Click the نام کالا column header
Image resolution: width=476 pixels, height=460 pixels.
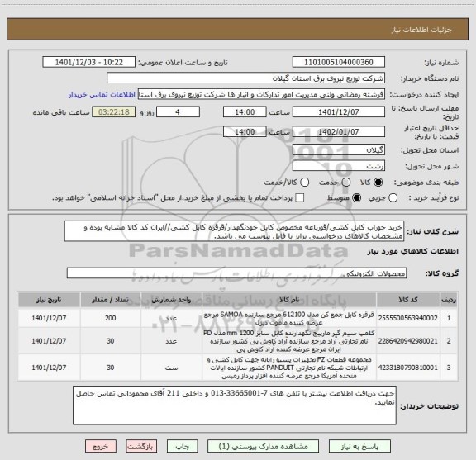pos(289,300)
